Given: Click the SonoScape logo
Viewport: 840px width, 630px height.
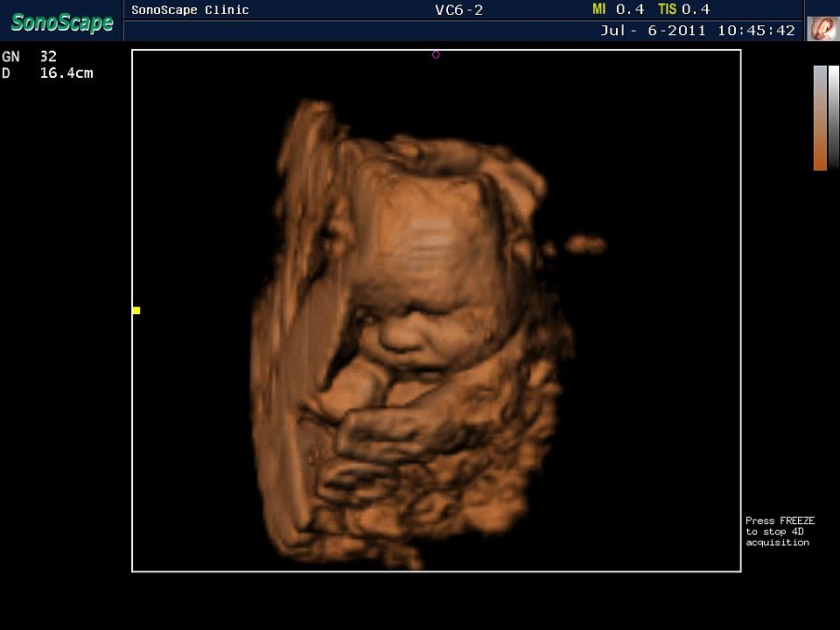Looking at the screenshot, I should click(x=62, y=23).
